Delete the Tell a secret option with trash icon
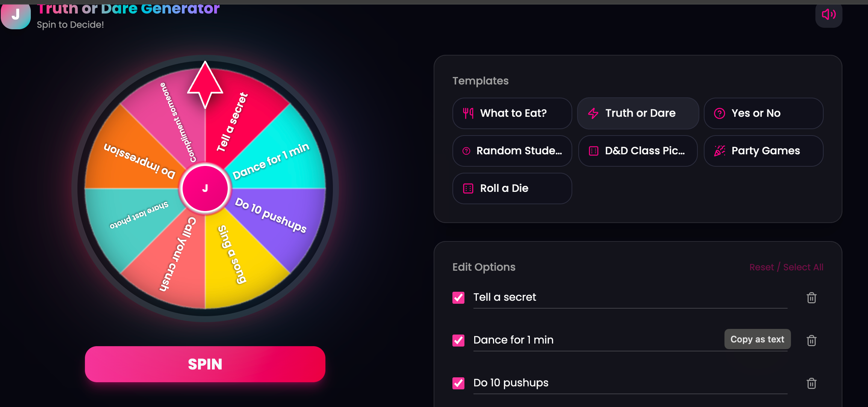 coord(812,298)
